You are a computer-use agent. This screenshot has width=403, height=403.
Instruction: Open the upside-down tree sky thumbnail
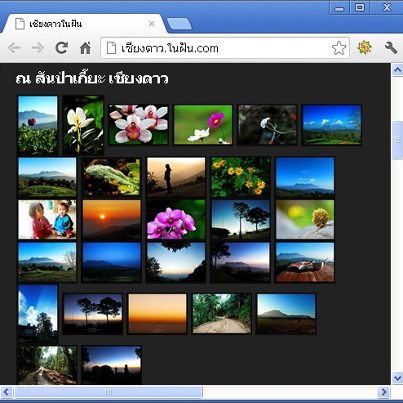point(176,262)
